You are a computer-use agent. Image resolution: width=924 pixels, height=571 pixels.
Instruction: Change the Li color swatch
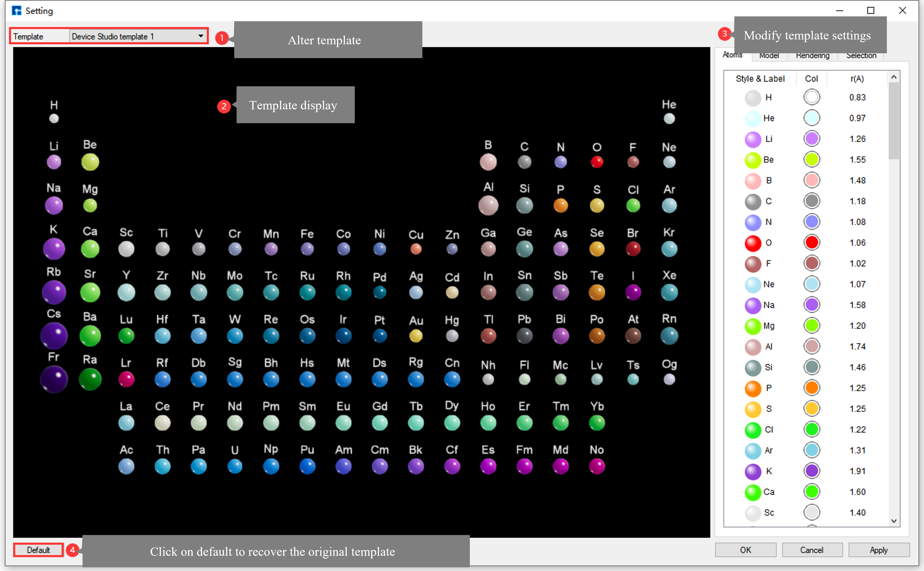point(811,139)
